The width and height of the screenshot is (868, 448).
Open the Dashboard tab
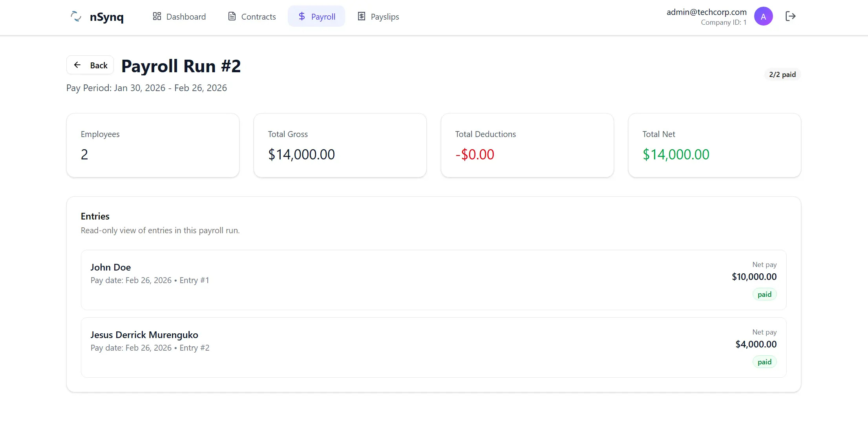(x=179, y=16)
